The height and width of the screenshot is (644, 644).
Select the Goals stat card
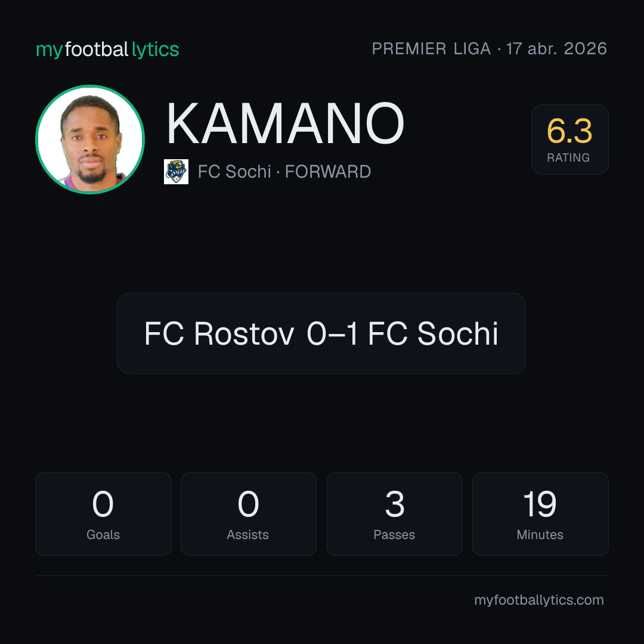point(103,514)
